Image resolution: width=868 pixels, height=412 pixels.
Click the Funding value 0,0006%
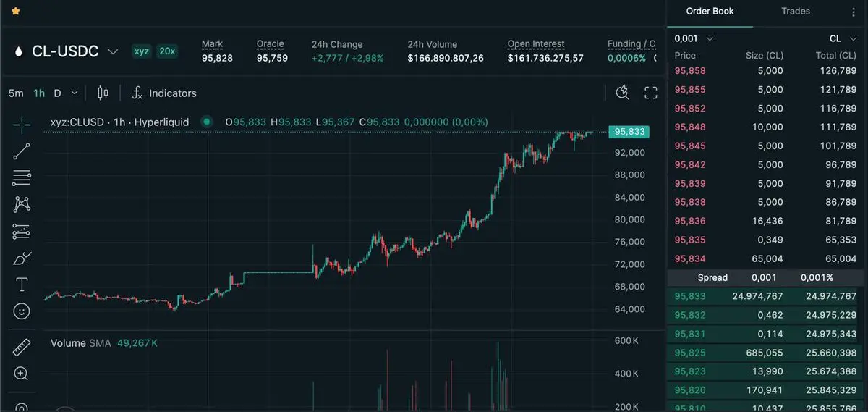point(626,58)
